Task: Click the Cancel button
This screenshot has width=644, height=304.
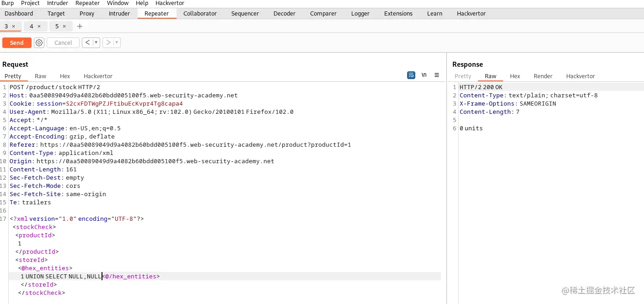Action: coord(63,43)
